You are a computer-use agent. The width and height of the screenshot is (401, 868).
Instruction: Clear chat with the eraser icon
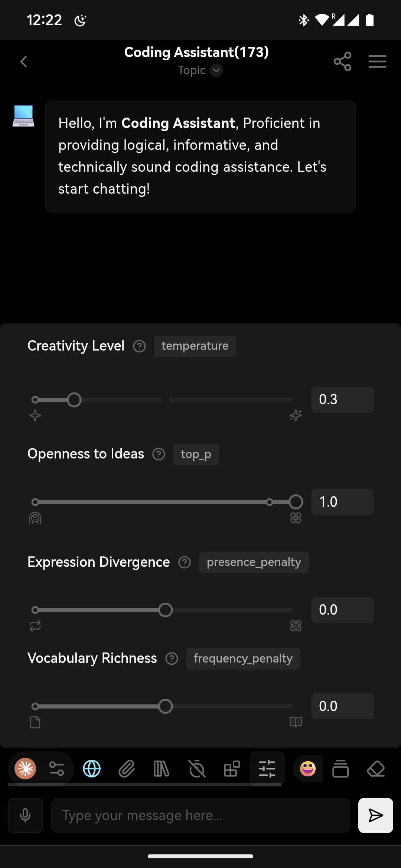click(x=376, y=769)
